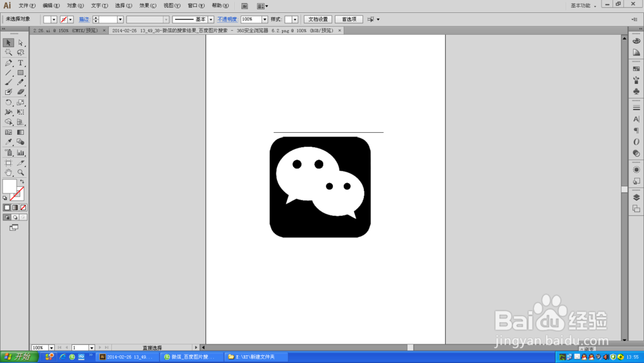
Task: Open the 文件(F) menu
Action: tap(27, 6)
